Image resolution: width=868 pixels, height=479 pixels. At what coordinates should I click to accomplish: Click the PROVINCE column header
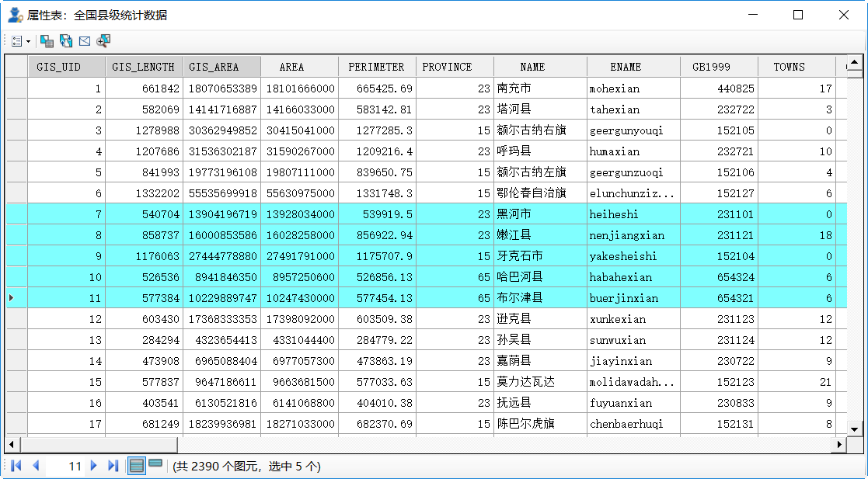455,67
